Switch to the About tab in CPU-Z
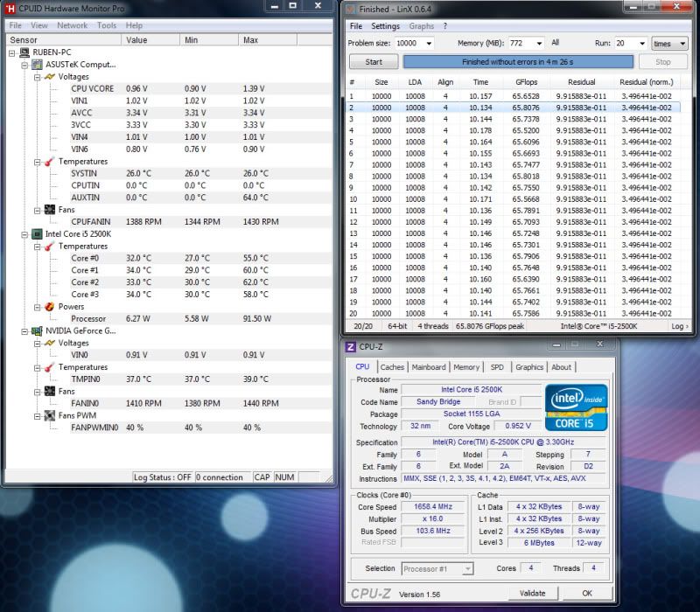700x612 pixels. pyautogui.click(x=561, y=367)
